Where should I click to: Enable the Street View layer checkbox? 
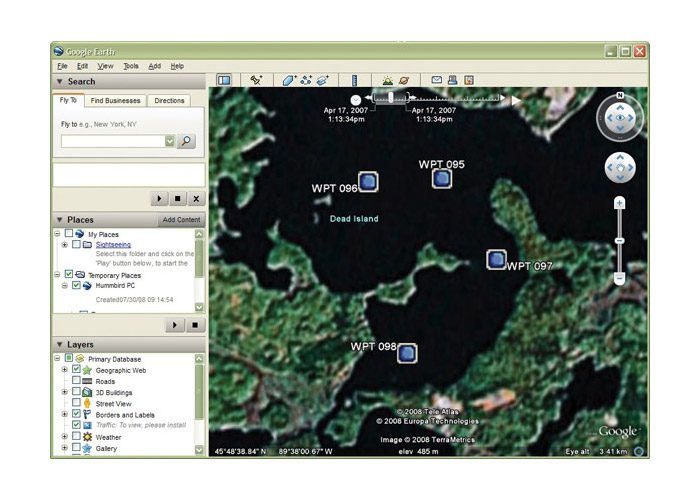(76, 403)
